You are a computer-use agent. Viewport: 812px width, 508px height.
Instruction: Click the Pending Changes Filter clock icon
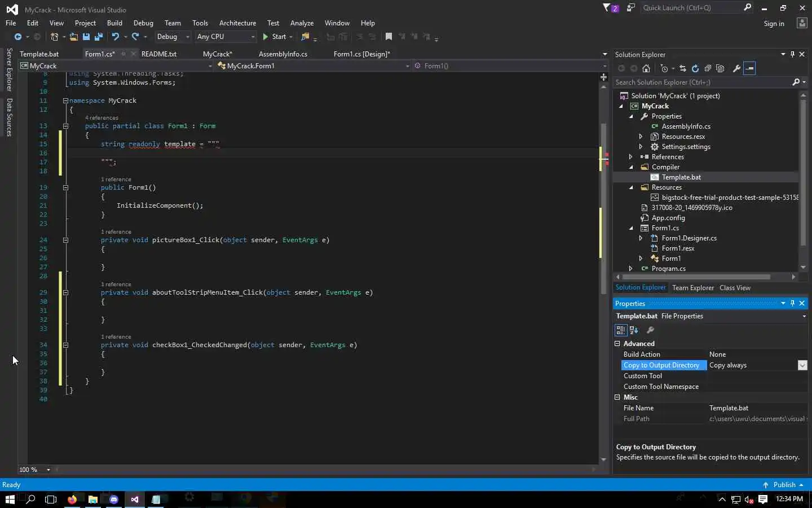point(664,68)
